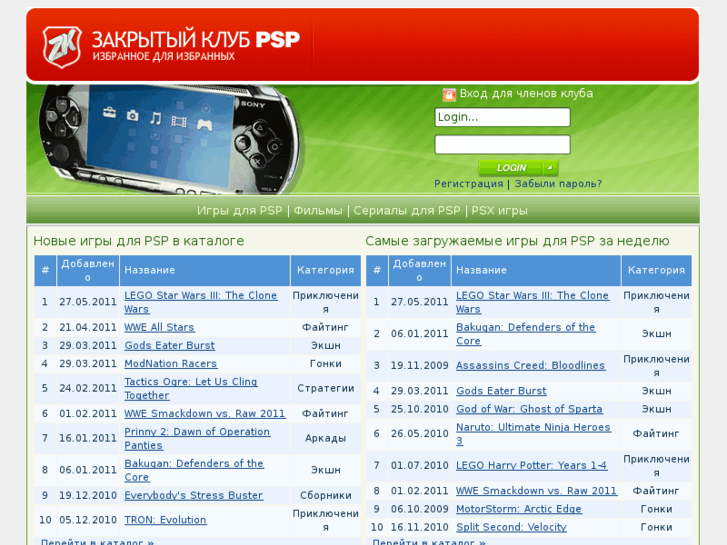Click date 21.04.2011 for WWE All Stars
The width and height of the screenshot is (727, 545).
click(x=88, y=327)
